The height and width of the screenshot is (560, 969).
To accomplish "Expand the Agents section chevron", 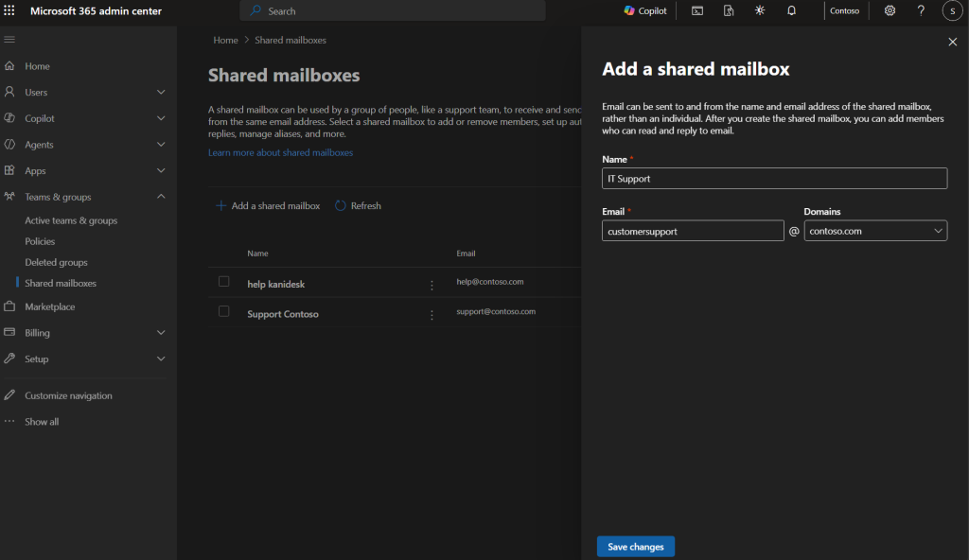I will tap(161, 144).
